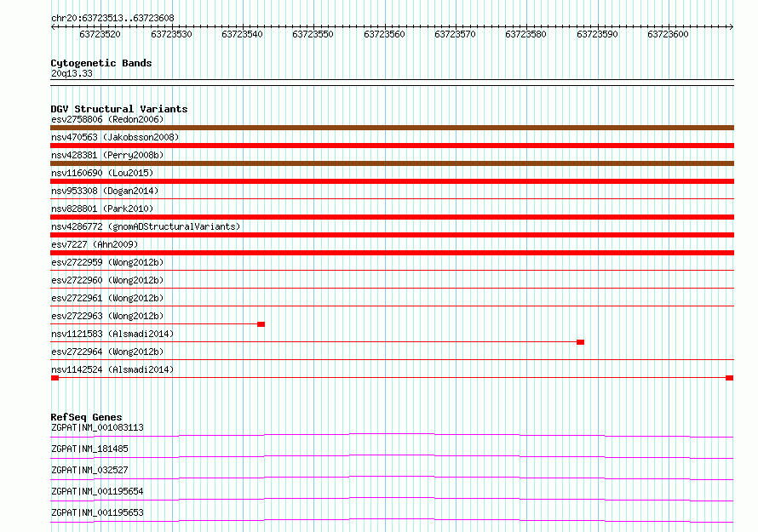This screenshot has height=532, width=758.
Task: Click ruler position 63723540
Action: (x=242, y=34)
